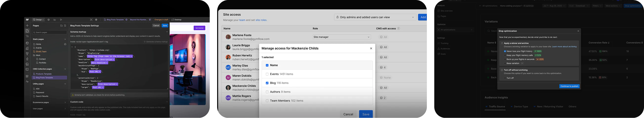Switch to the New / Returning Visitor tab
Image resolution: width=644 pixels, height=118 pixels.
coord(548,107)
